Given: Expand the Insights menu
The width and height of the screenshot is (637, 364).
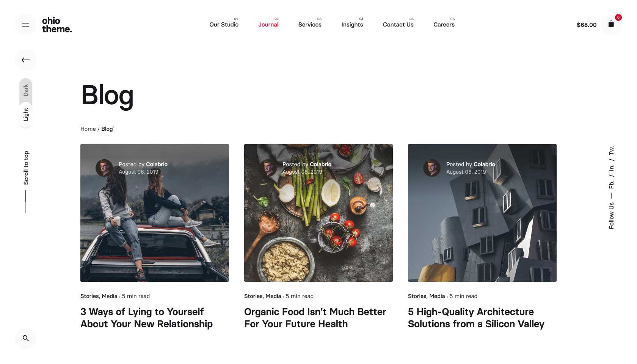Looking at the screenshot, I should pyautogui.click(x=352, y=24).
